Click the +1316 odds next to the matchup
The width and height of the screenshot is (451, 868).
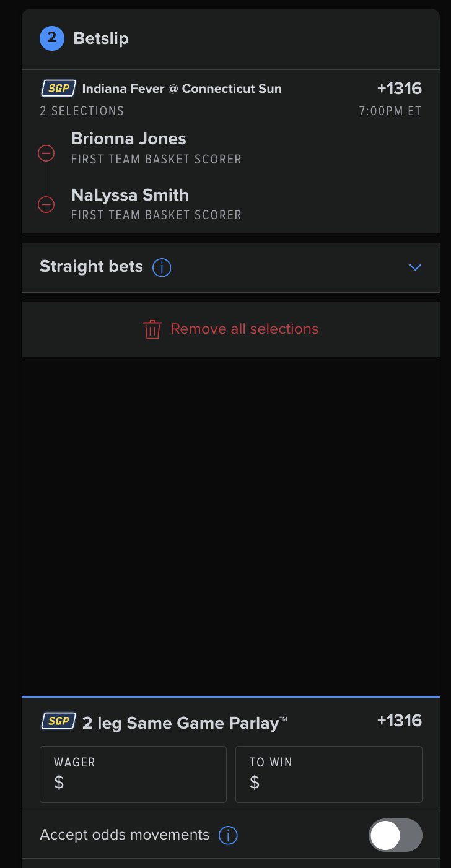(x=399, y=89)
